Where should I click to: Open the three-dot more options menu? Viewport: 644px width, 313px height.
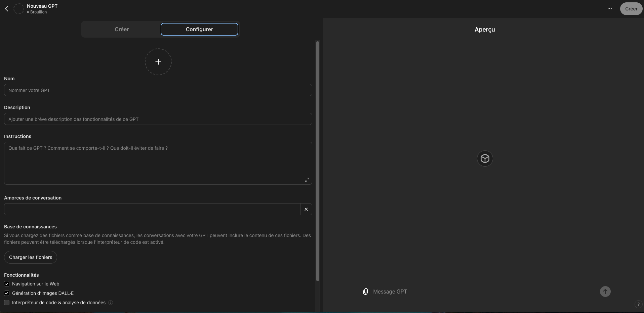tap(610, 9)
